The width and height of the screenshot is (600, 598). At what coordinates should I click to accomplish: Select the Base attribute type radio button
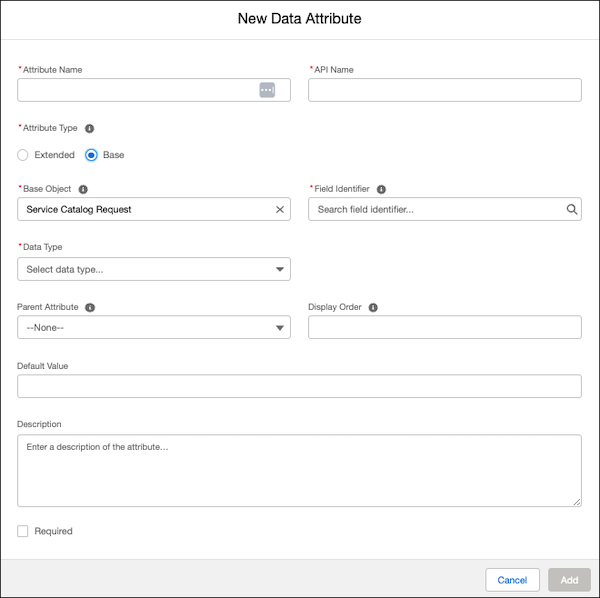[x=91, y=155]
